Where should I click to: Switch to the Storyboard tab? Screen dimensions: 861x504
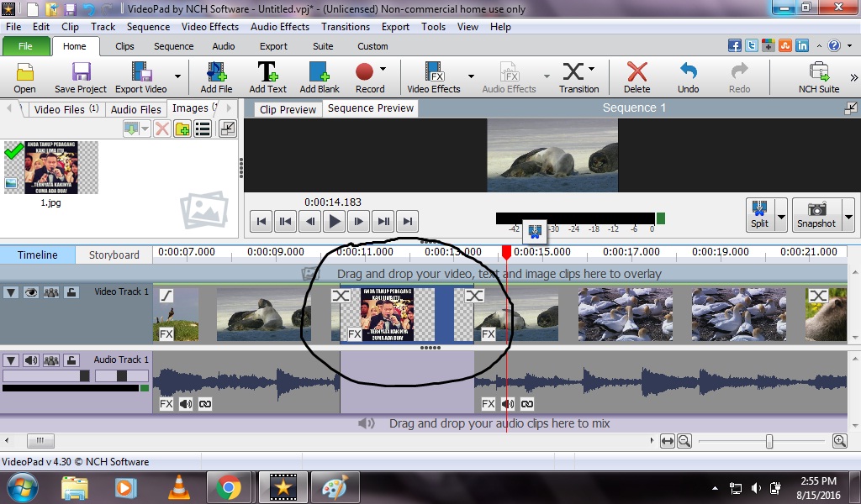(x=114, y=255)
